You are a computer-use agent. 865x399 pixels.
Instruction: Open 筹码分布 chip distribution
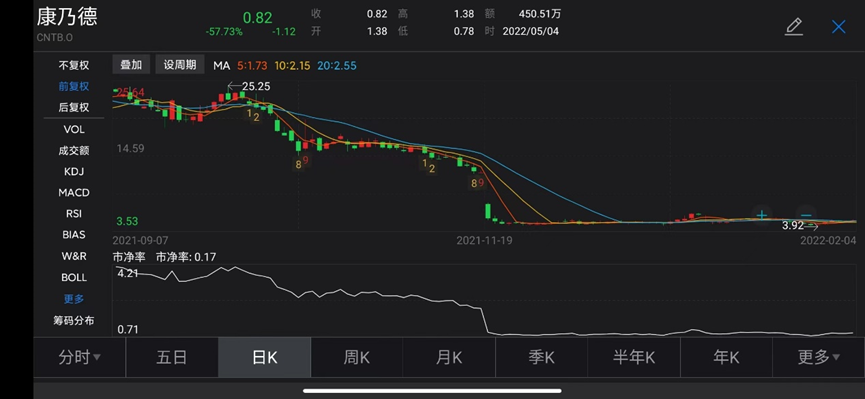[x=73, y=320]
